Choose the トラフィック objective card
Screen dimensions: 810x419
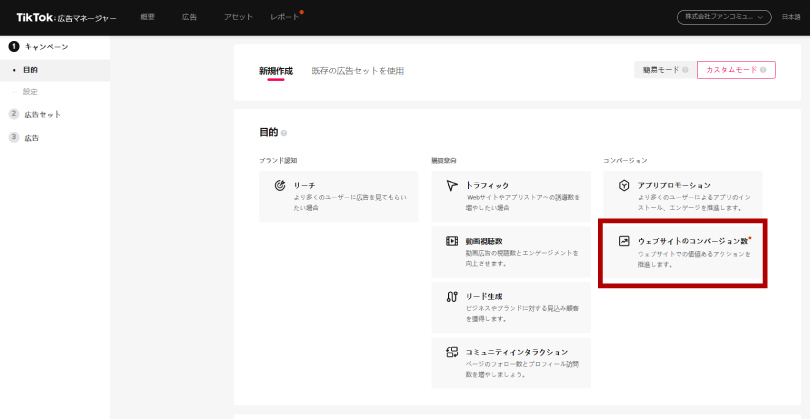pyautogui.click(x=511, y=196)
